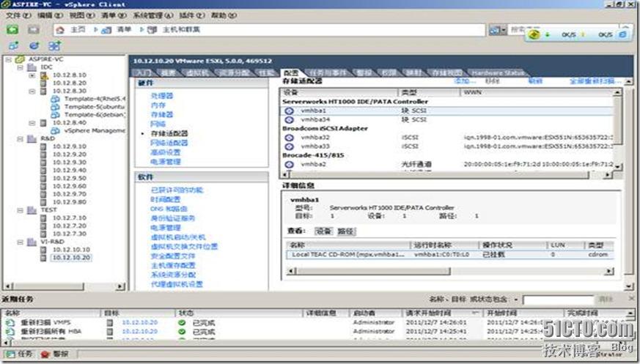This screenshot has width=640, height=364.
Task: Click the task icon of 重新扫描 VMFS row
Action: (10, 322)
